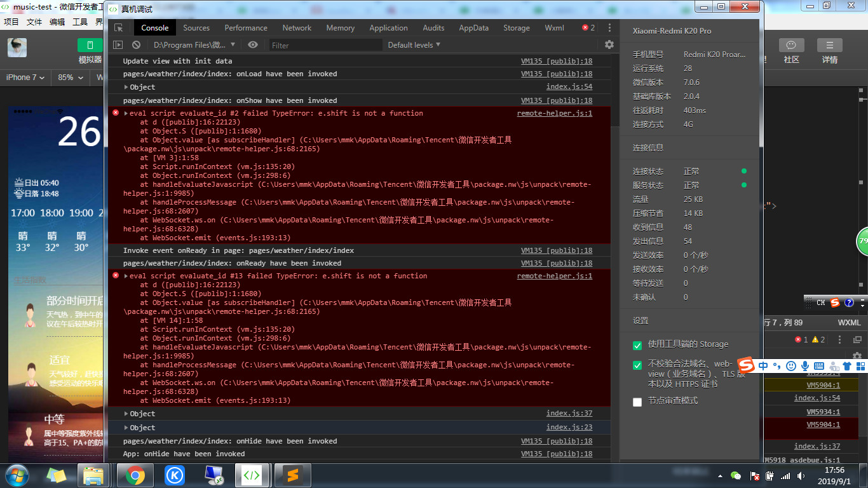Toggle the console sidebar panel icon

click(118, 45)
